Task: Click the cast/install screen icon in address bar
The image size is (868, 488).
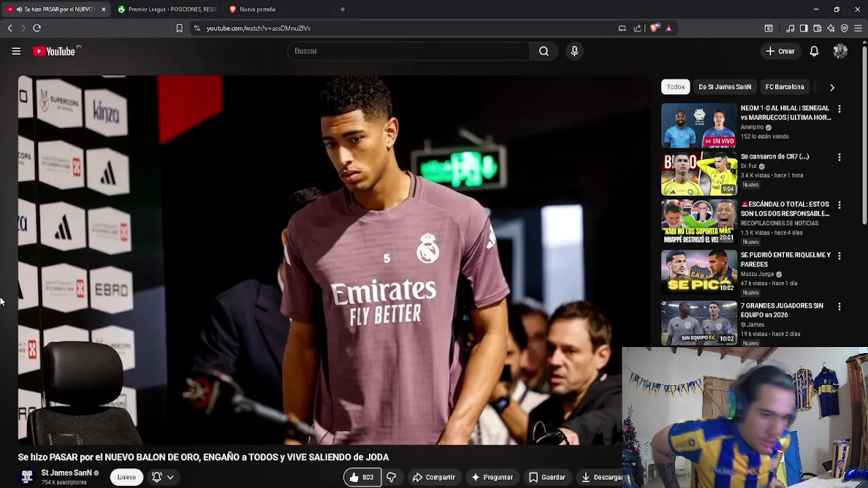Action: click(622, 28)
